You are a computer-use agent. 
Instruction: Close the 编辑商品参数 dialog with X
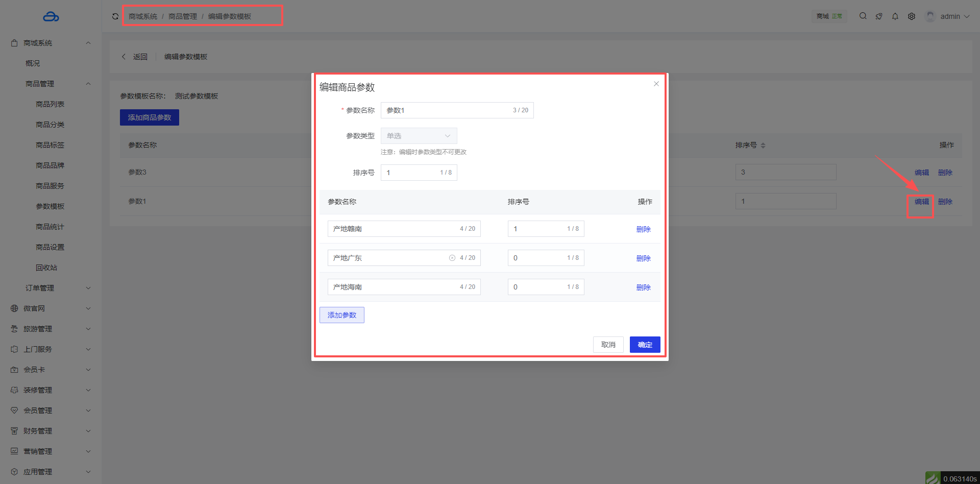[656, 84]
